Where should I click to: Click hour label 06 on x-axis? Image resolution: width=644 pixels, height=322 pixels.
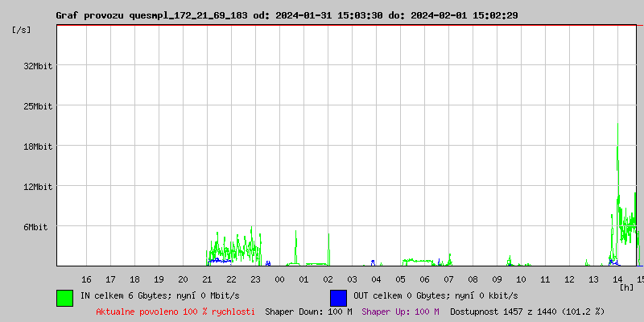pyautogui.click(x=424, y=279)
